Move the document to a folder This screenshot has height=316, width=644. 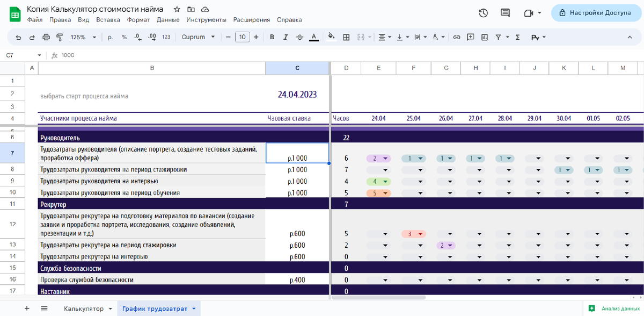coord(191,9)
